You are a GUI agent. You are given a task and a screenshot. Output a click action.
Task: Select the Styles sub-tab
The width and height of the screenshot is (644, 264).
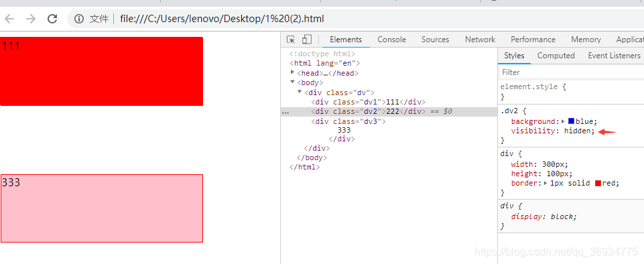point(514,56)
